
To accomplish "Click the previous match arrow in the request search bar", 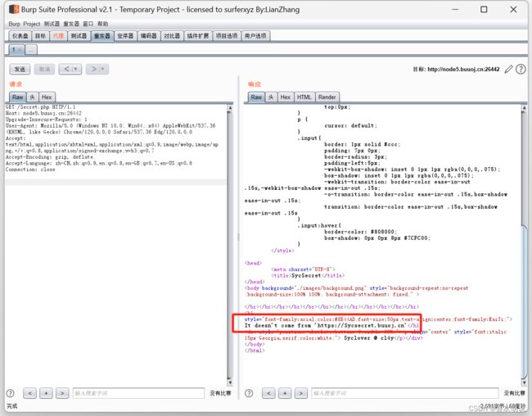I will click(29, 393).
